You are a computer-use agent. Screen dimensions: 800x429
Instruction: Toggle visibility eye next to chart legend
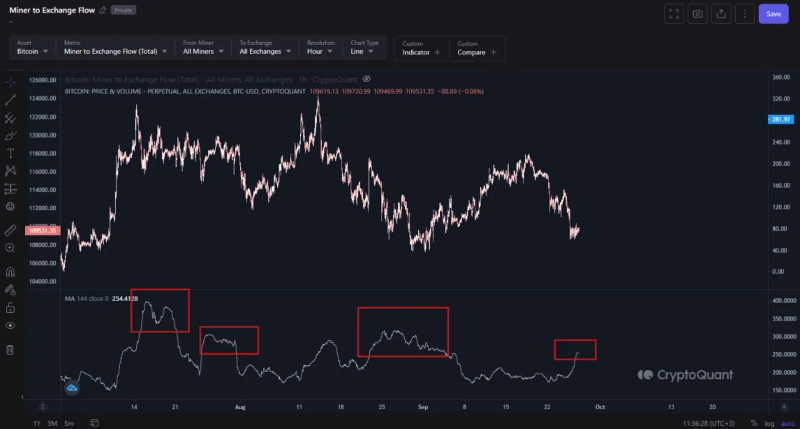click(366, 78)
